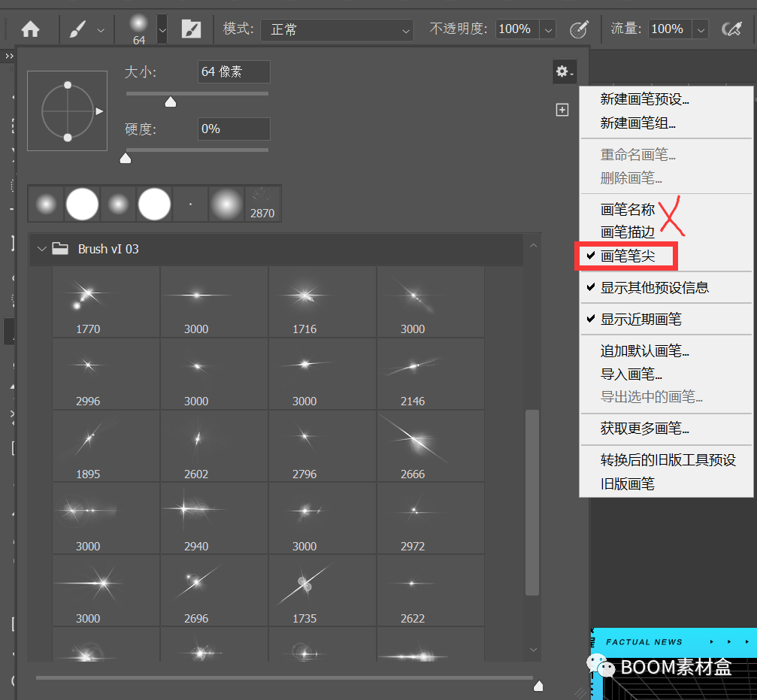Uncheck 画笔笔尖 in the menu

point(628,256)
